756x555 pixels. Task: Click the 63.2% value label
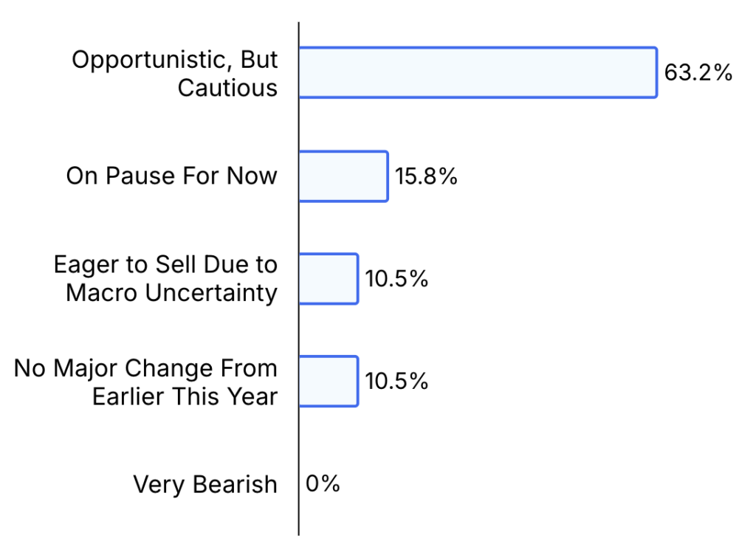pos(698,73)
